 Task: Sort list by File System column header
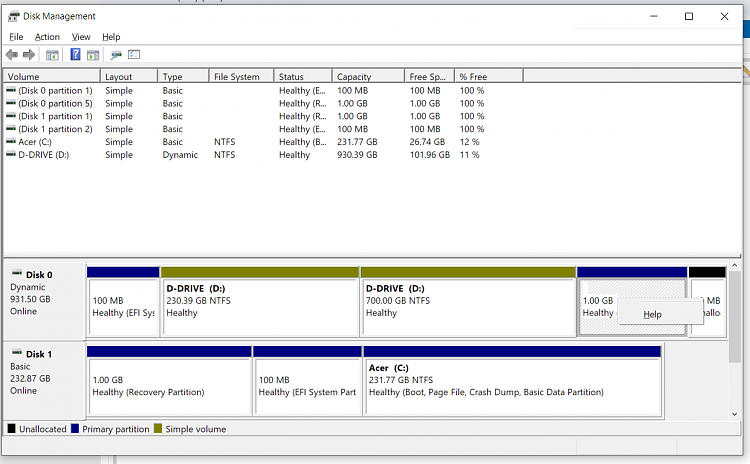[236, 77]
